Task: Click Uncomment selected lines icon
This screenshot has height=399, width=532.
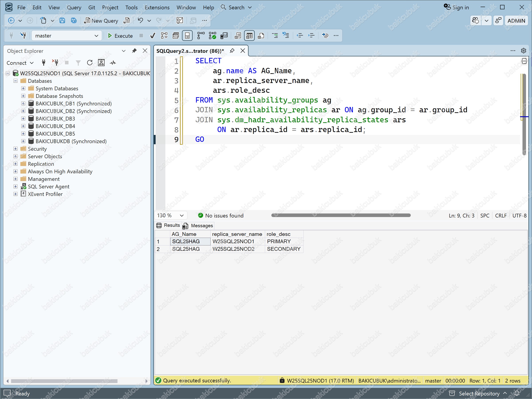Action: tap(286, 36)
